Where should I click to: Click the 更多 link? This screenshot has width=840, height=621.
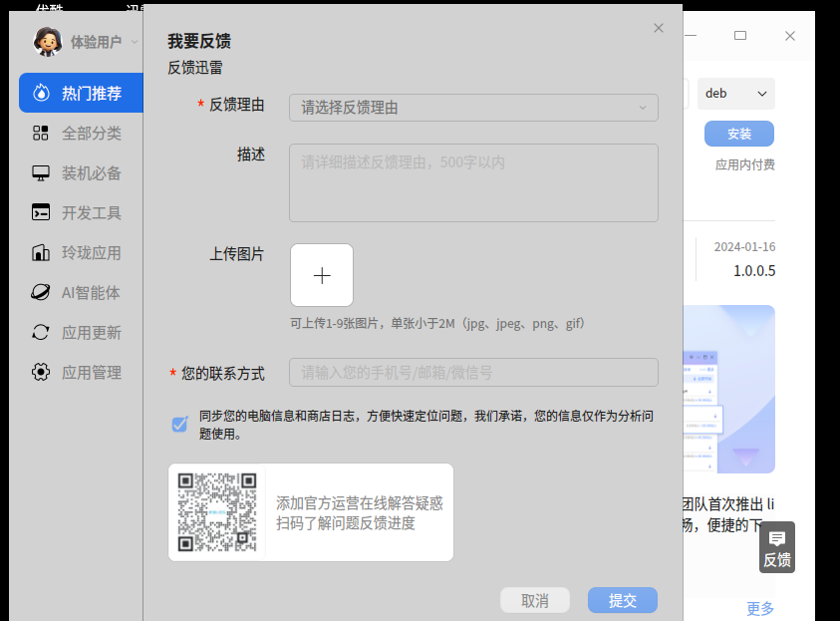pyautogui.click(x=760, y=608)
